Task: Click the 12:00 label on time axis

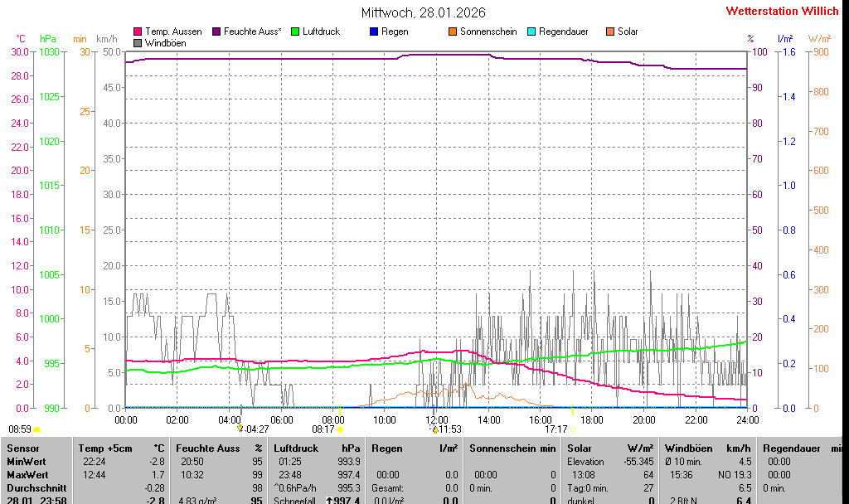Action: click(x=437, y=419)
